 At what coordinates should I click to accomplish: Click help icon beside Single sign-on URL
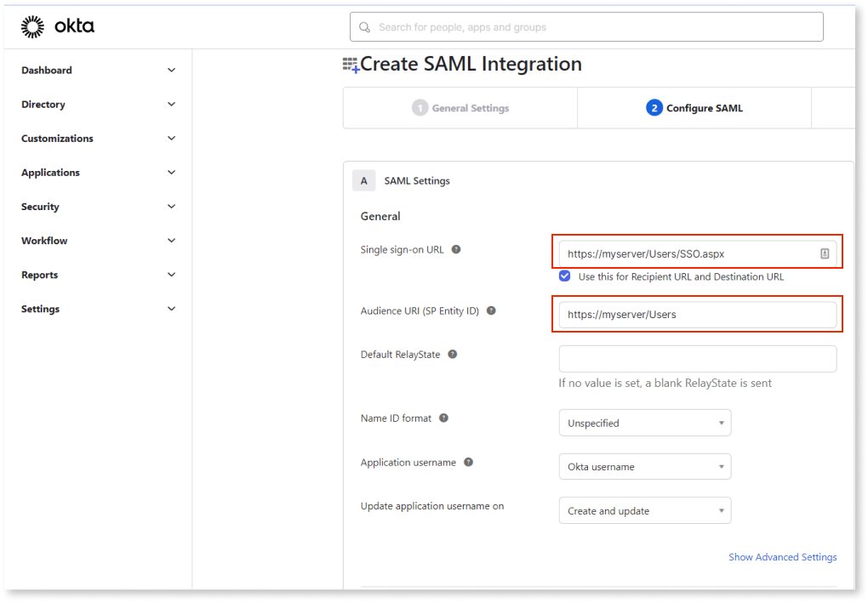pos(457,250)
